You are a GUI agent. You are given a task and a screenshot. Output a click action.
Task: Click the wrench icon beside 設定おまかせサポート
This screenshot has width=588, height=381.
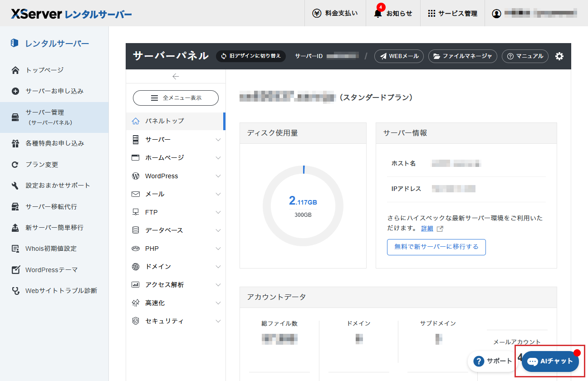tap(15, 186)
